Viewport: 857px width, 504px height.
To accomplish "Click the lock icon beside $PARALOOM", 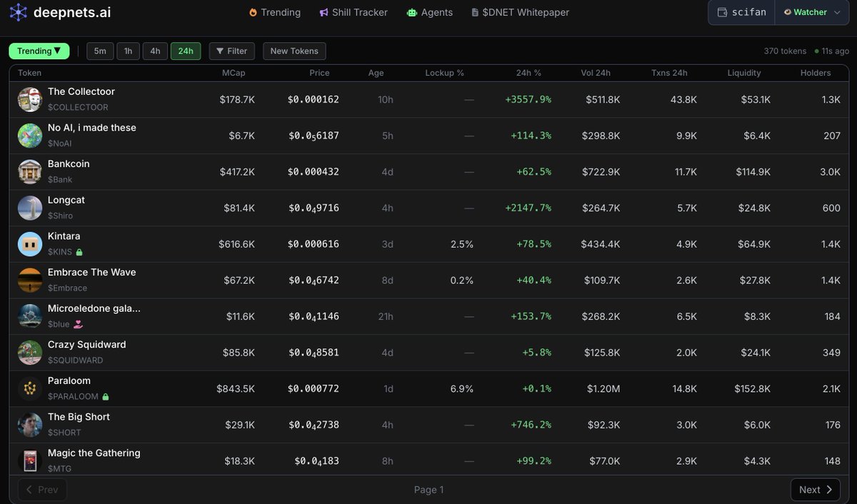I will pos(106,396).
